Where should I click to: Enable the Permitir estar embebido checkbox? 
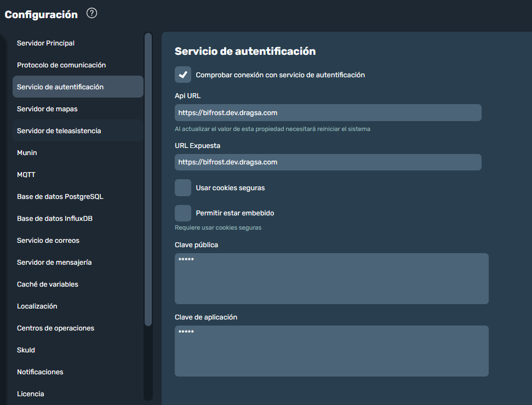coord(183,213)
